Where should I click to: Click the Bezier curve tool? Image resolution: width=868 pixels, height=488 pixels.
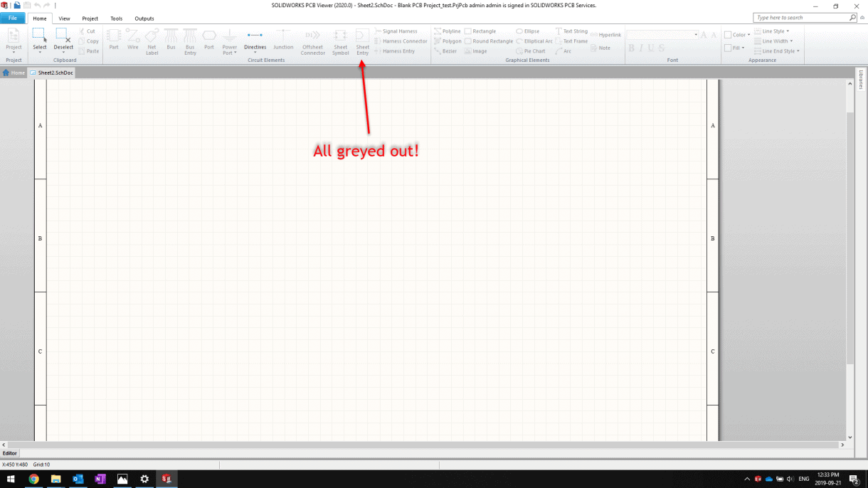(x=445, y=51)
